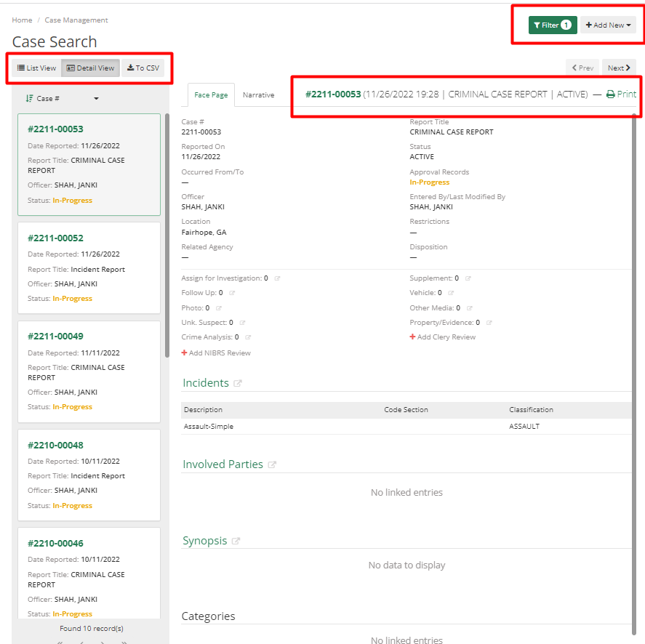Click the first-page arrow in bottom pagination
This screenshot has width=645, height=644.
(x=60, y=641)
